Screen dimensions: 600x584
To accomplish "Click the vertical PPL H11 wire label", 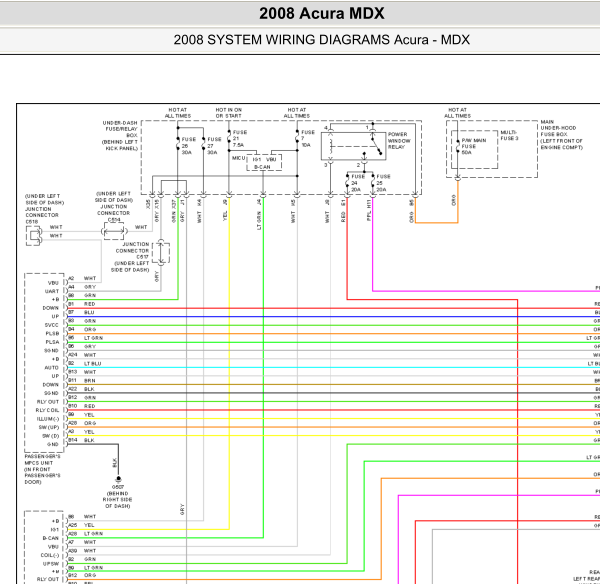I will 369,210.
